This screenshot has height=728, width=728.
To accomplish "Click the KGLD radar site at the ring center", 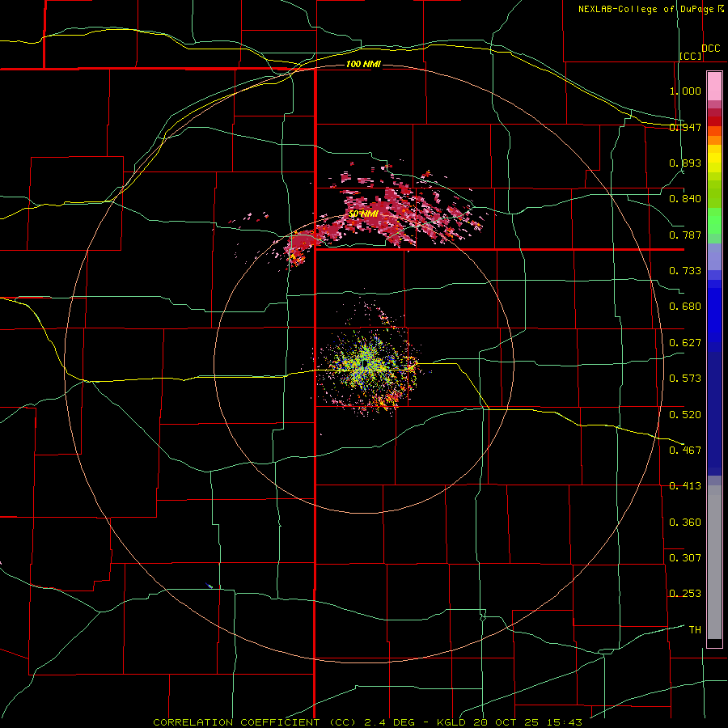I will coord(365,363).
